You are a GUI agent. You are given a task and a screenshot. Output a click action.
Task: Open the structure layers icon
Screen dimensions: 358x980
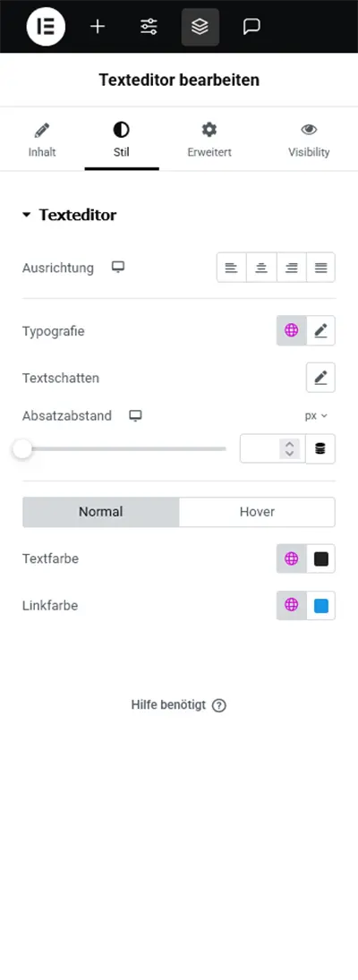click(x=200, y=27)
